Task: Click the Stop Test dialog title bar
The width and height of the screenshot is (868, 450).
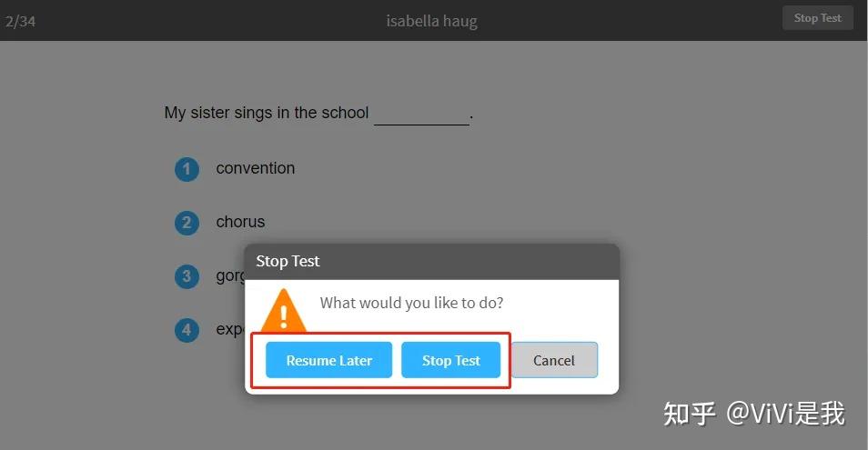Action: click(x=431, y=261)
